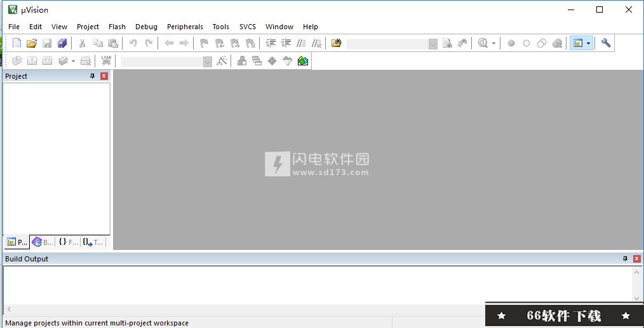Screen dimensions: 644x328
Task: Switch to the Functions tab
Action: coord(67,242)
